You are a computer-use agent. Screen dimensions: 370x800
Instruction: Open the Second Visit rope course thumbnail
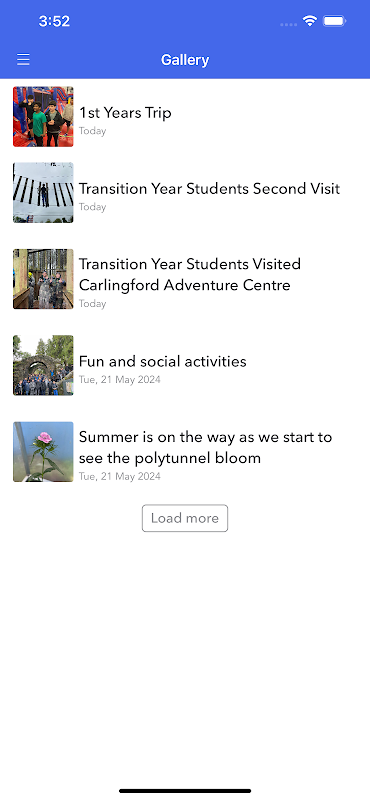pos(43,193)
